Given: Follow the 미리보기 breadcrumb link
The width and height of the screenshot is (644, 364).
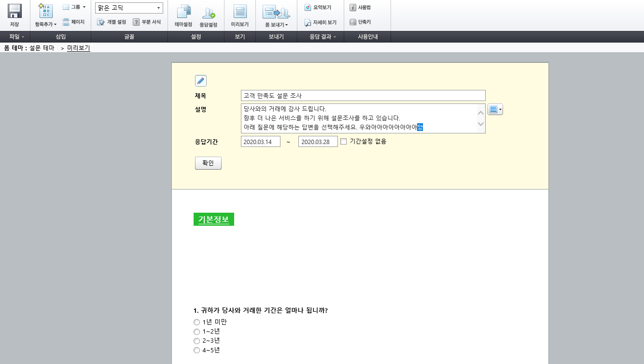Looking at the screenshot, I should [79, 48].
